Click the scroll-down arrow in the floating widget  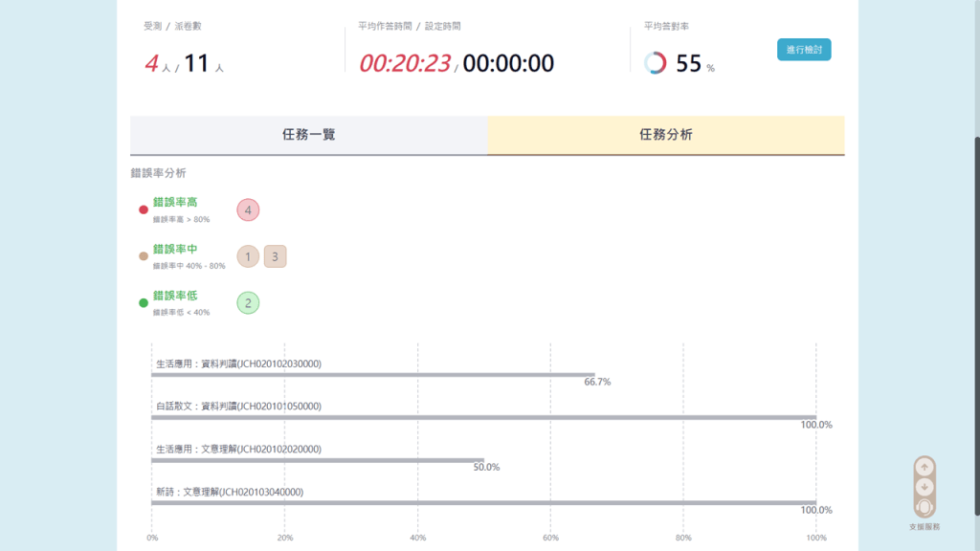click(x=924, y=487)
